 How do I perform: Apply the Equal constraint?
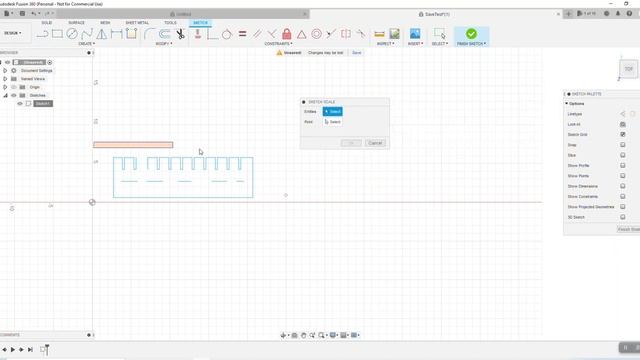pyautogui.click(x=242, y=34)
